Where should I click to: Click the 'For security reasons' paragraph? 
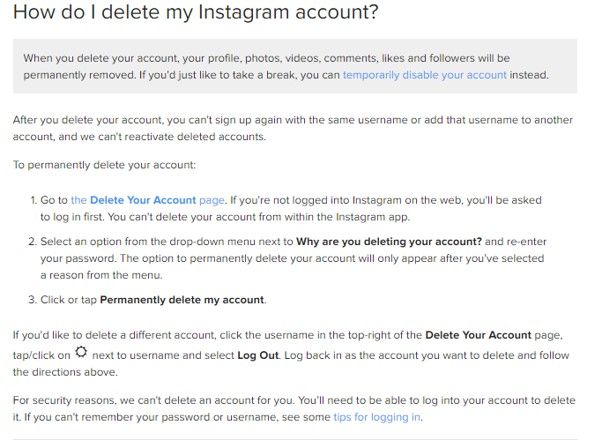click(x=294, y=409)
